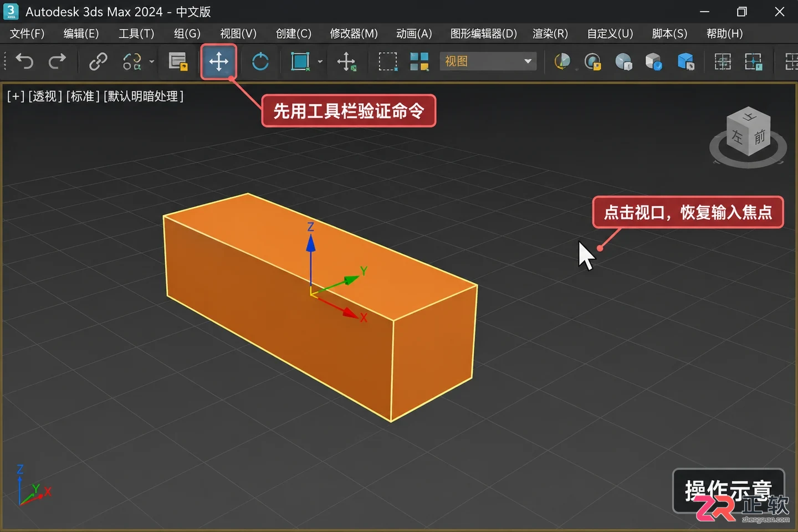Activate the Select and Move tool
Viewport: 798px width, 532px height.
click(219, 62)
